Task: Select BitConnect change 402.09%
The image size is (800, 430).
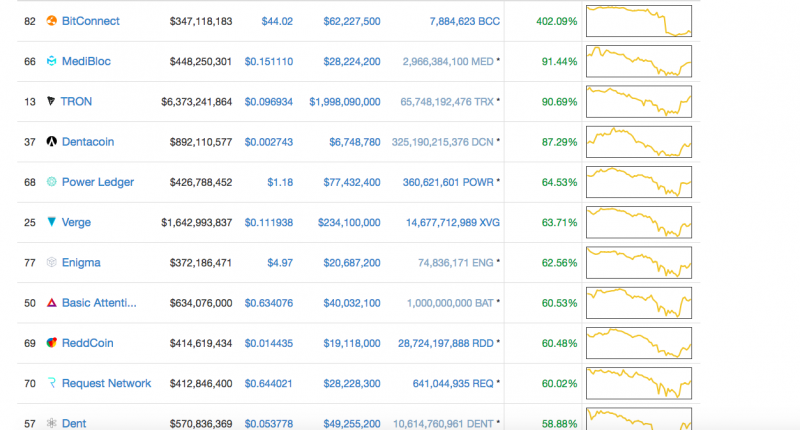Action: coord(557,21)
